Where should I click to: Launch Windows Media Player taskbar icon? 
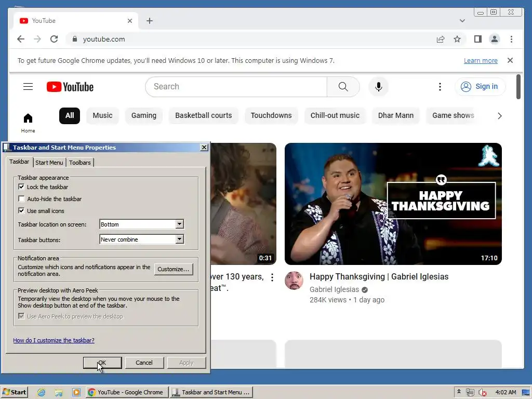(x=76, y=392)
